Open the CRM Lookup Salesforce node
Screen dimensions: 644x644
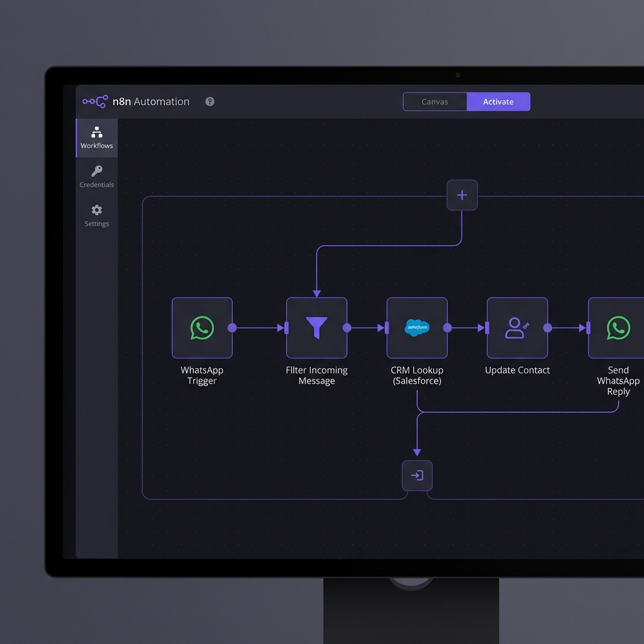[417, 328]
